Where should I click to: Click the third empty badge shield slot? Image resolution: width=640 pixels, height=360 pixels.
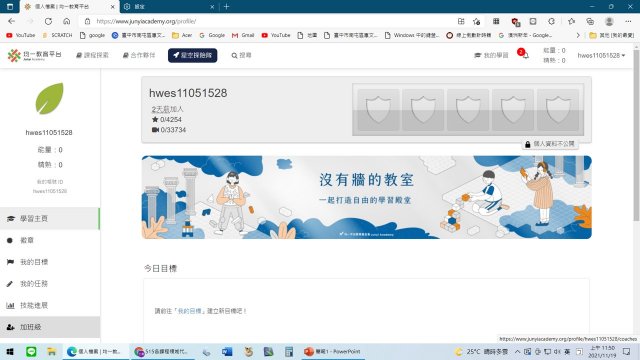click(x=468, y=109)
